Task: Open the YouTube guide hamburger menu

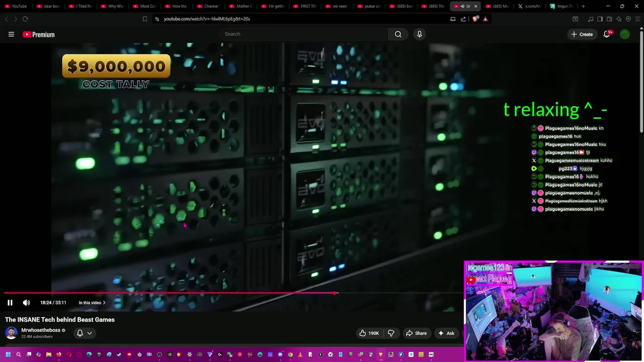Action: click(11, 34)
